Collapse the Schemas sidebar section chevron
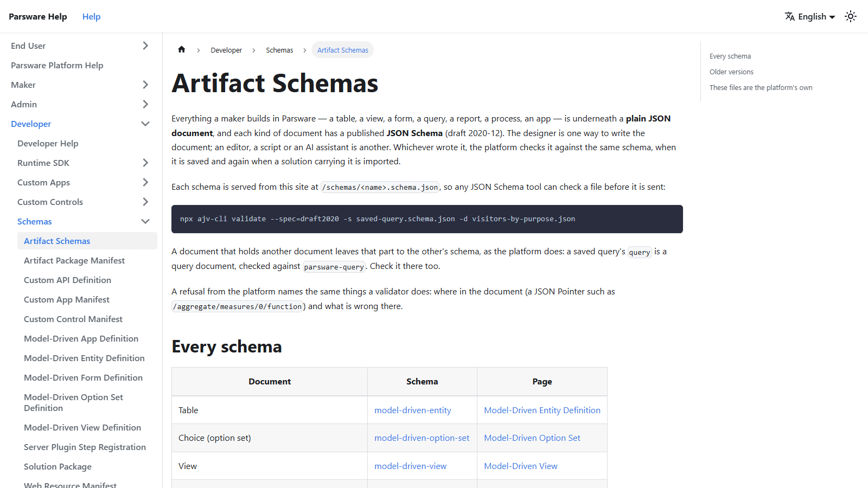 pos(145,221)
